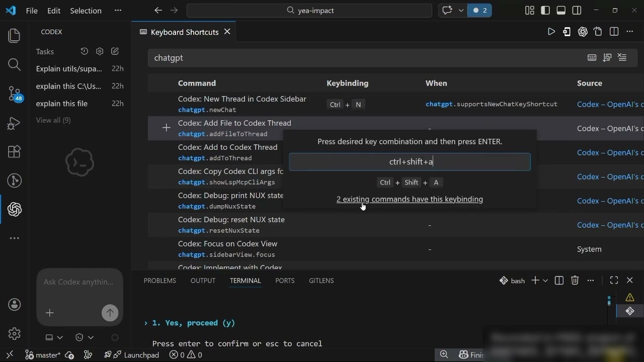Viewport: 644px width, 362px height.
Task: Click the Record Keys keyboard icon
Action: (592, 58)
